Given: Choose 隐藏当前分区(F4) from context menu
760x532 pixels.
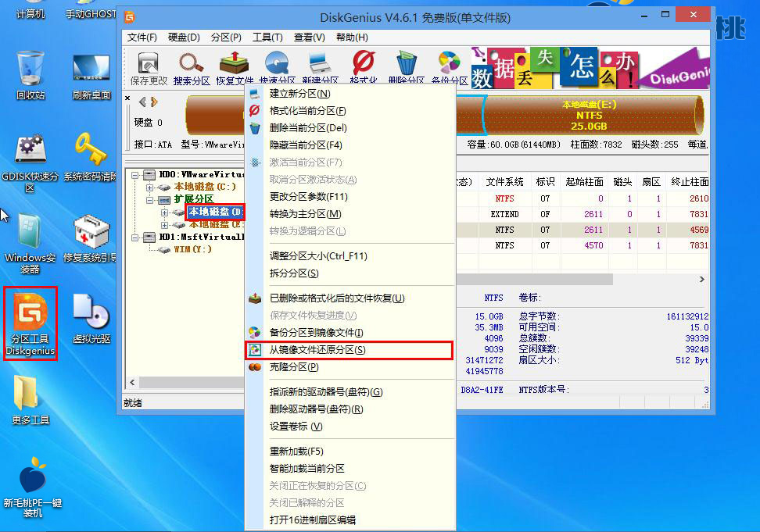Looking at the screenshot, I should 350,145.
